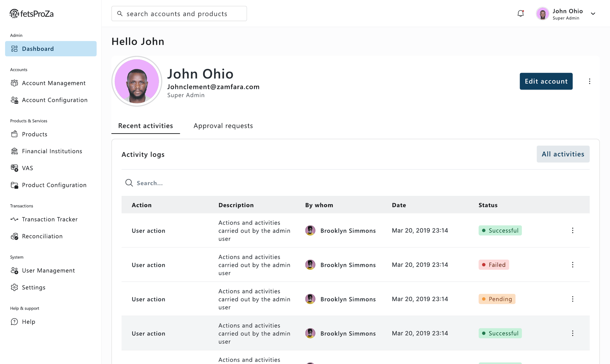610x364 pixels.
Task: Open profile options kebab beside Edit account
Action: 589,81
